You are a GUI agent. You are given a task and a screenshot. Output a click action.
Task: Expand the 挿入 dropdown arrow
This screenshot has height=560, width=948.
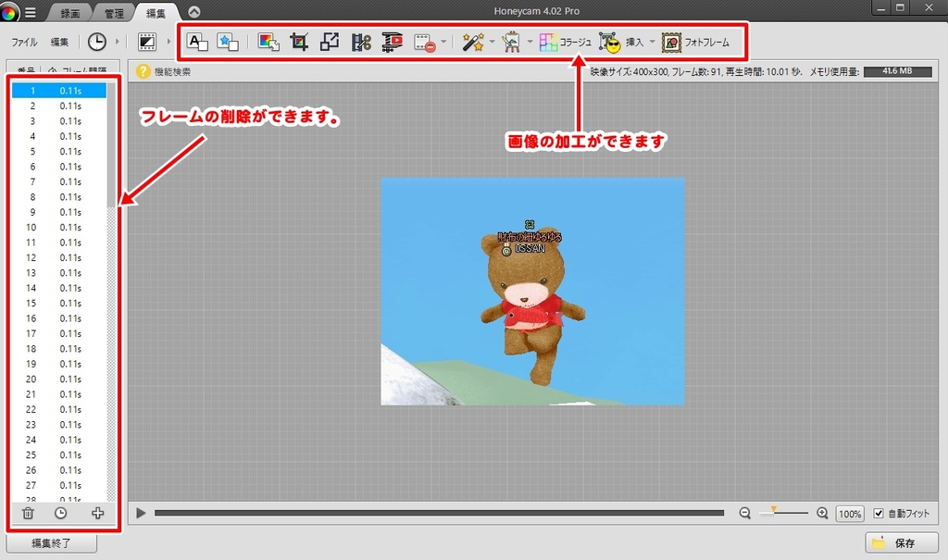652,42
